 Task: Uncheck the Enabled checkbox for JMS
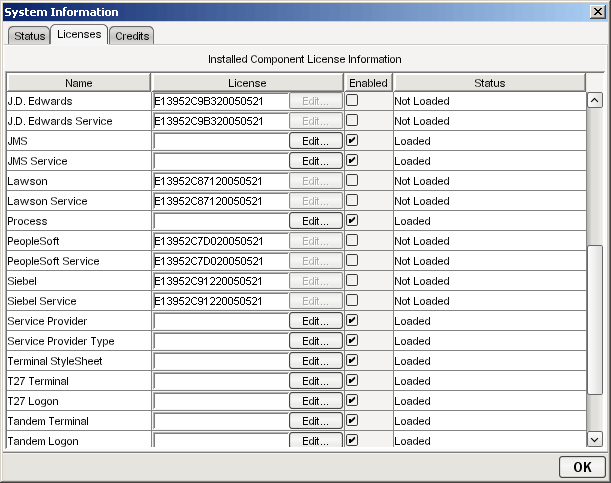click(352, 141)
